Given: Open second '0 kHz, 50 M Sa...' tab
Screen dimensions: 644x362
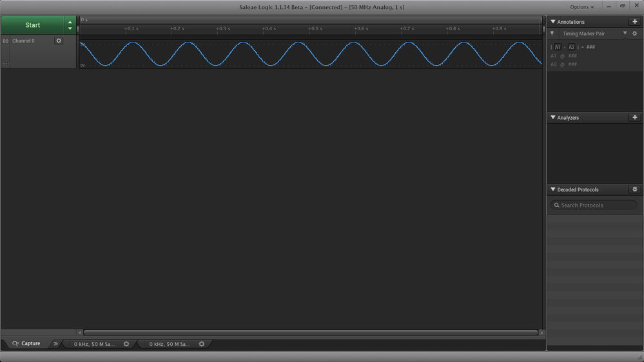Looking at the screenshot, I should [x=169, y=344].
